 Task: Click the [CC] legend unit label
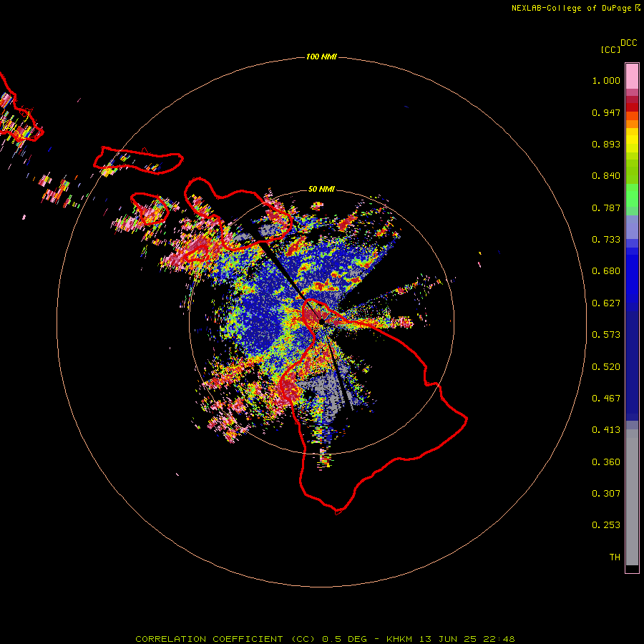[x=610, y=49]
